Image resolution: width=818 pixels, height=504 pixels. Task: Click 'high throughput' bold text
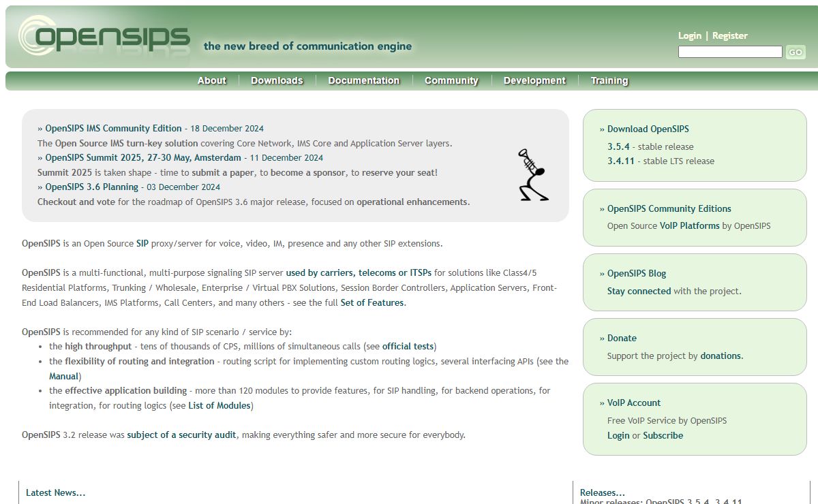coord(98,346)
